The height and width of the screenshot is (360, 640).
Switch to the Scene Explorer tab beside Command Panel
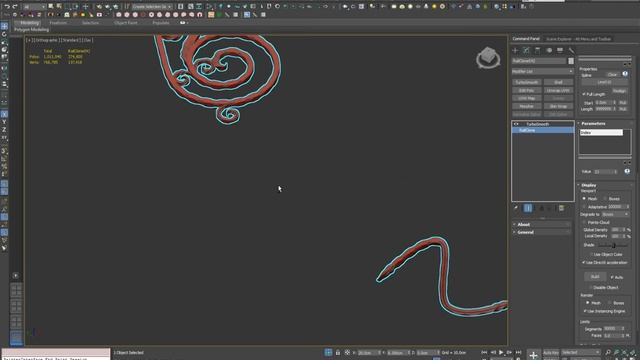pos(578,39)
